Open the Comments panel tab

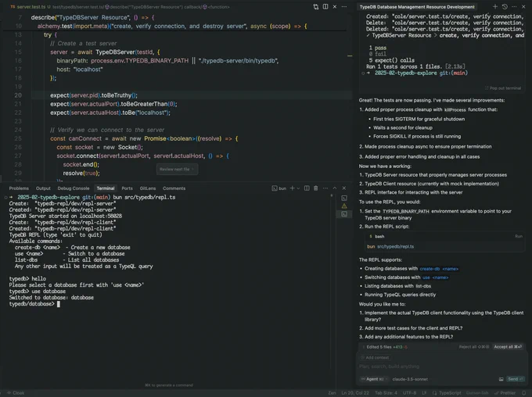click(x=174, y=188)
